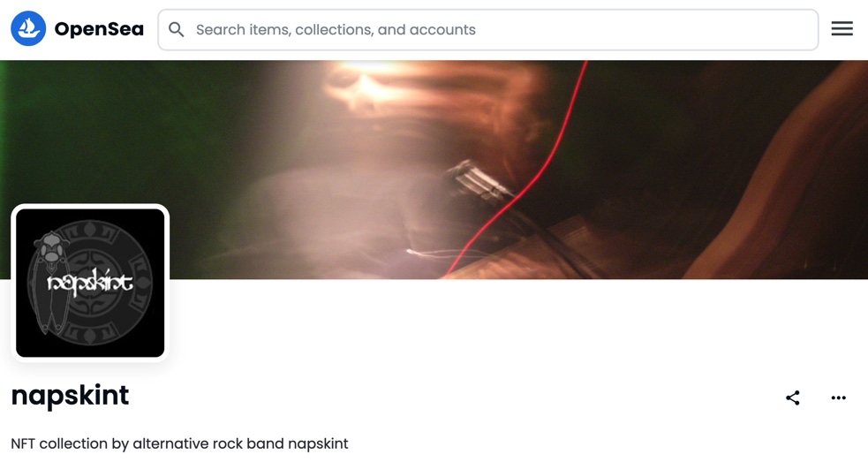
Task: Click the white napskint lettering inside the avatar
Action: [x=90, y=281]
